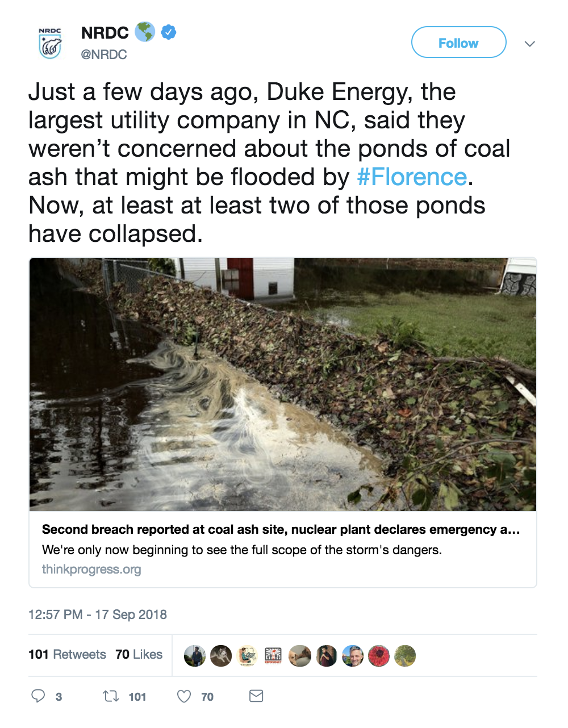The height and width of the screenshot is (728, 568).
Task: Click the 'Second breach reported' article headline
Action: (281, 529)
